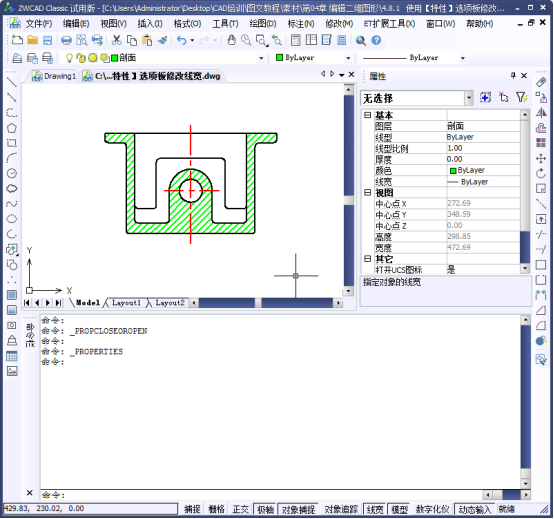
Task: Open the Help question mark icon
Action: [376, 40]
